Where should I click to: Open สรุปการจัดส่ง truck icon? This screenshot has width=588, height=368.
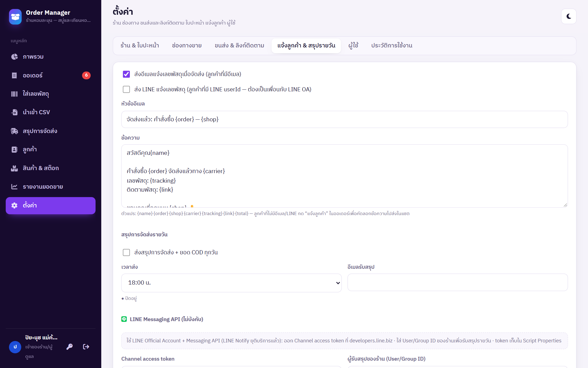pos(14,131)
